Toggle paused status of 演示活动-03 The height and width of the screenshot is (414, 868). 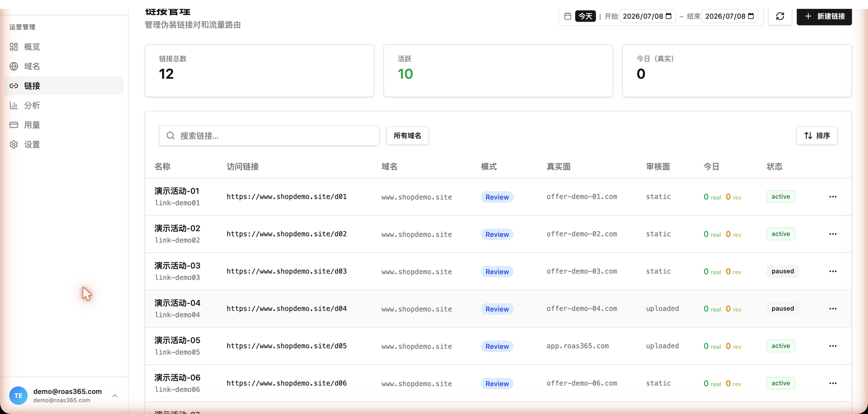tap(782, 271)
